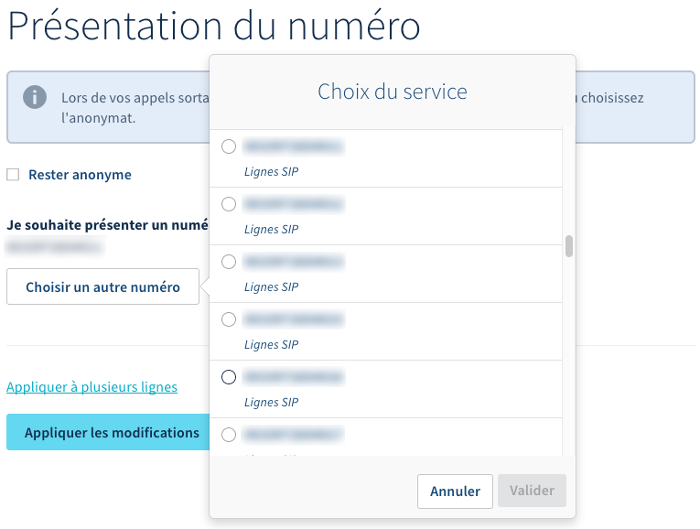The width and height of the screenshot is (700, 529).
Task: Click the blurred number in the third row
Action: point(294,263)
